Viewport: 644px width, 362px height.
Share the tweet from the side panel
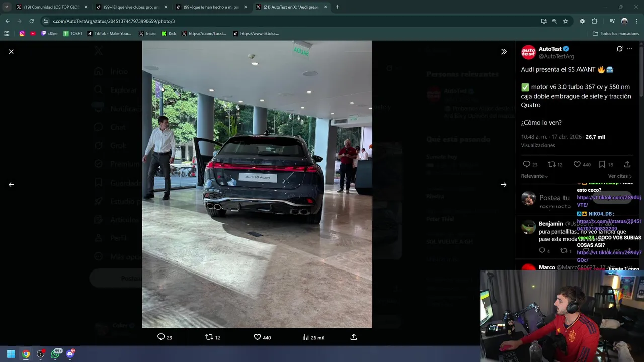pyautogui.click(x=627, y=164)
